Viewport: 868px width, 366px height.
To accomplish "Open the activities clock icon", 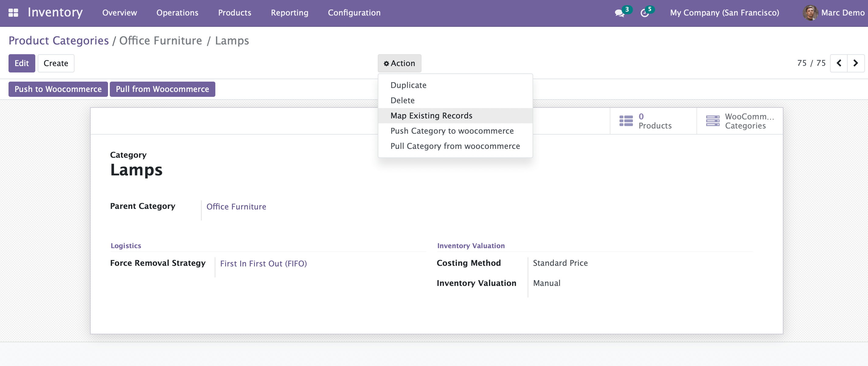I will (x=644, y=13).
